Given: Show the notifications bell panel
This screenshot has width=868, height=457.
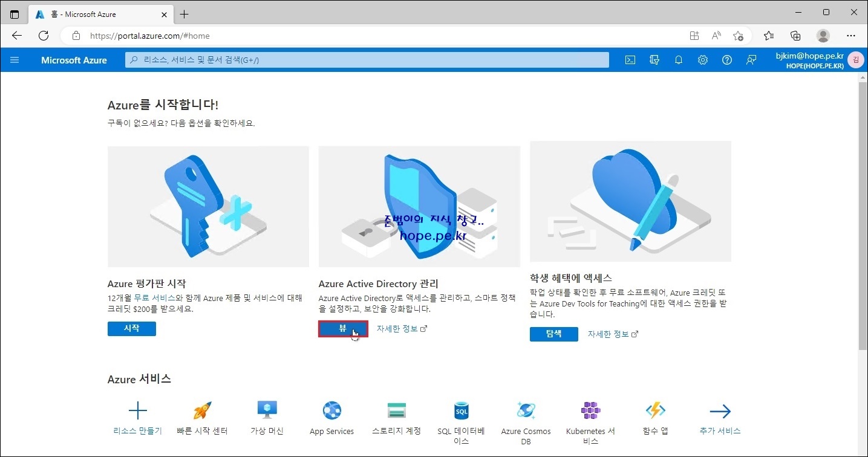Looking at the screenshot, I should tap(679, 60).
